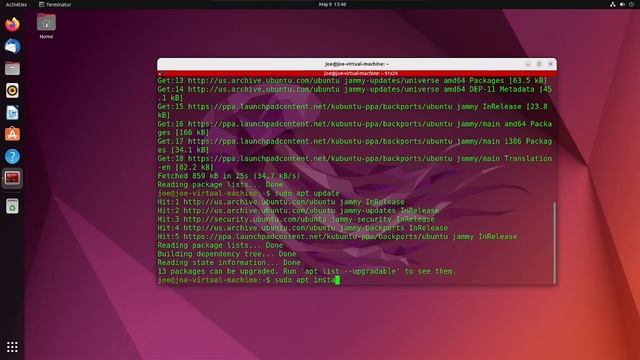Open the network status icon in top bar
This screenshot has height=360, width=640.
613,4
